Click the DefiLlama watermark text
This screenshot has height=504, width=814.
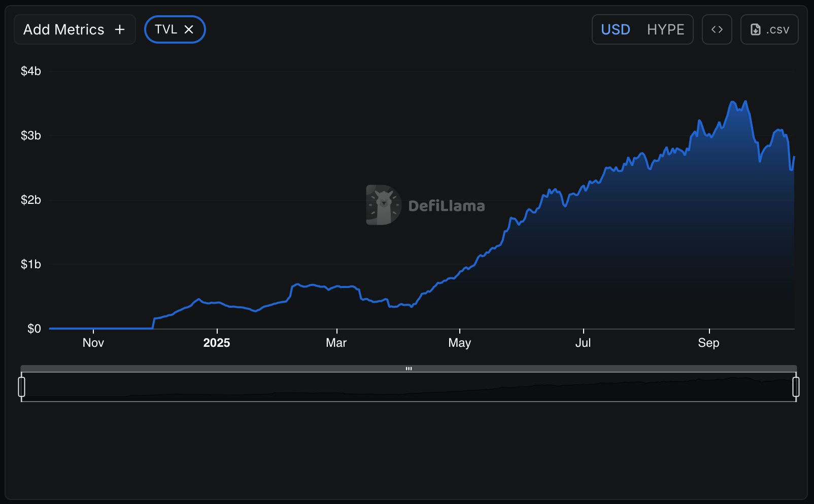pos(446,206)
